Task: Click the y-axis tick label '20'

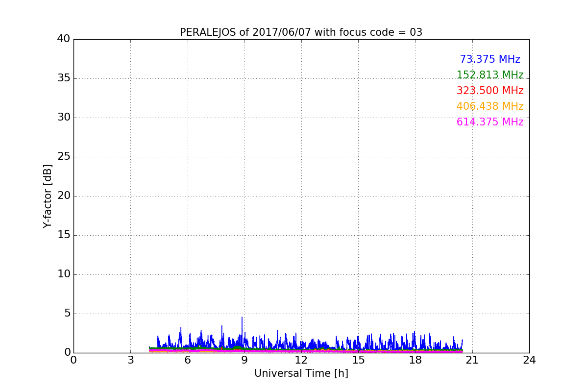Action: [64, 196]
